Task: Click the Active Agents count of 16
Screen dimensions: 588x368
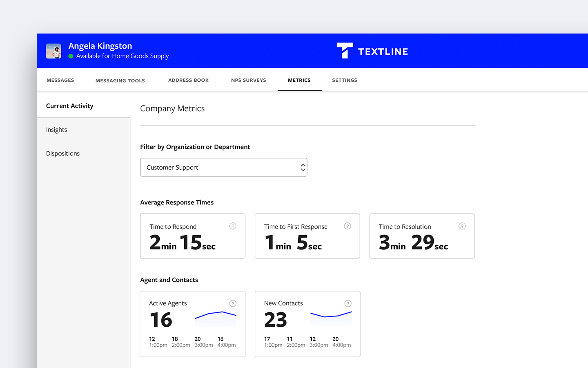Action: pos(161,320)
